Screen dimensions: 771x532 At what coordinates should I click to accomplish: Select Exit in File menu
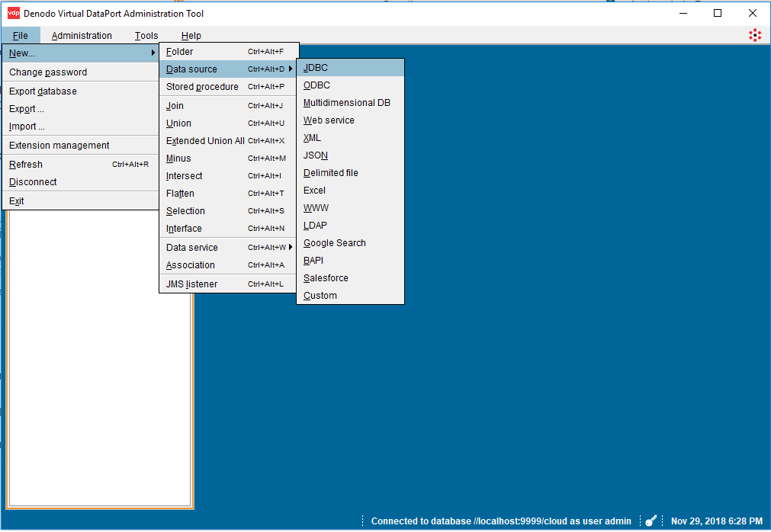80,201
